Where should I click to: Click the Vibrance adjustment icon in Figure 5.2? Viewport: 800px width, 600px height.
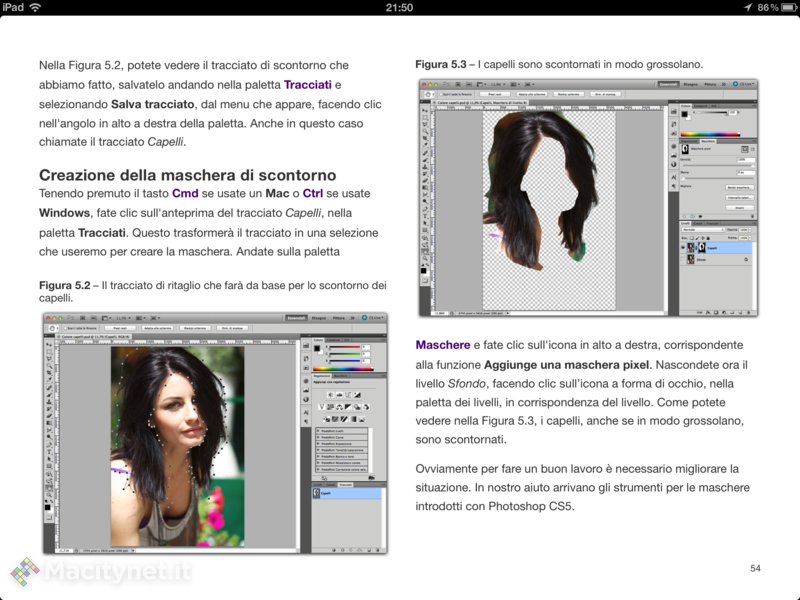[321, 407]
